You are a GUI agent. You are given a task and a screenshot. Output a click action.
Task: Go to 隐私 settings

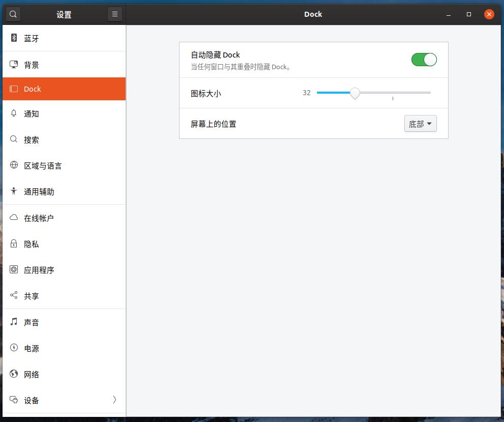[64, 244]
